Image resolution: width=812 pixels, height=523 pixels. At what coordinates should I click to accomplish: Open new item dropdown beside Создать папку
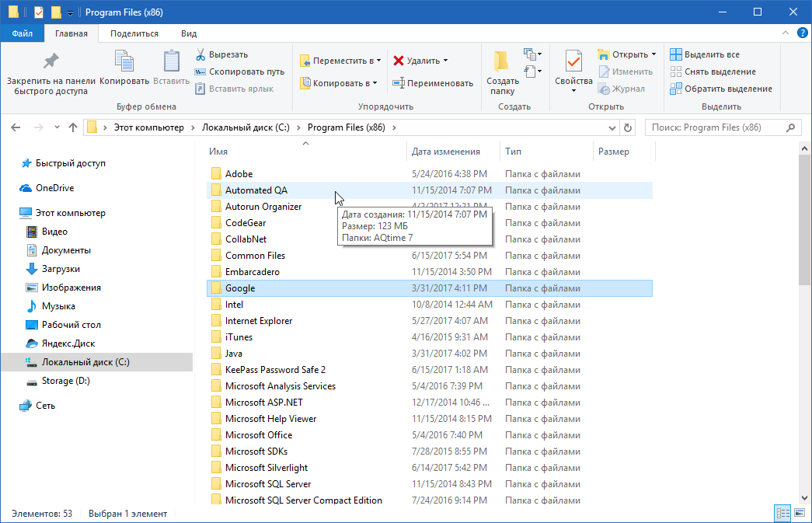pyautogui.click(x=532, y=54)
